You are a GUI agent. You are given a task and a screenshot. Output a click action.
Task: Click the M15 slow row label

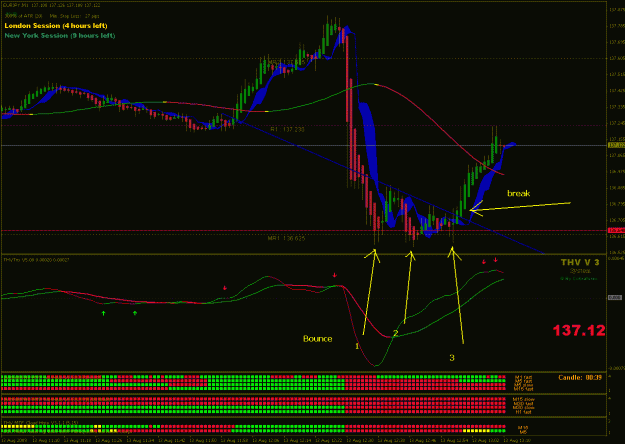523,399
